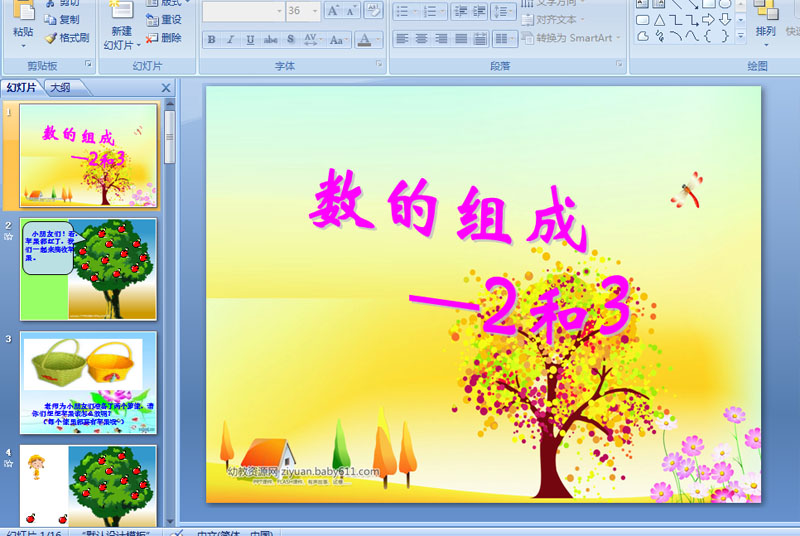The height and width of the screenshot is (536, 800).
Task: Expand the shapes gallery More button
Action: pos(740,36)
